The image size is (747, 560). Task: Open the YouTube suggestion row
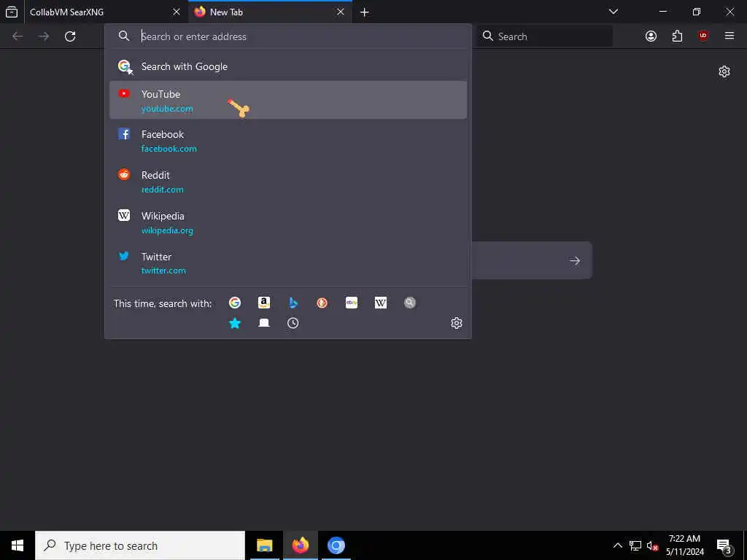[x=287, y=100]
